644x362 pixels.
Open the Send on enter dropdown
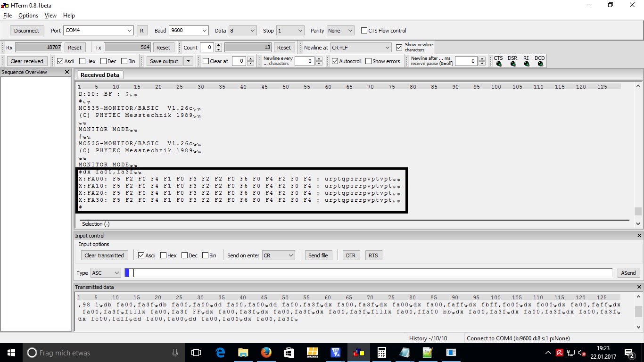click(x=279, y=255)
